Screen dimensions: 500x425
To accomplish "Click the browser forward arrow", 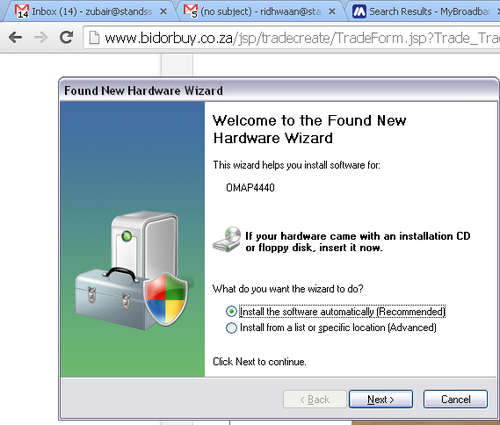I will coord(40,37).
